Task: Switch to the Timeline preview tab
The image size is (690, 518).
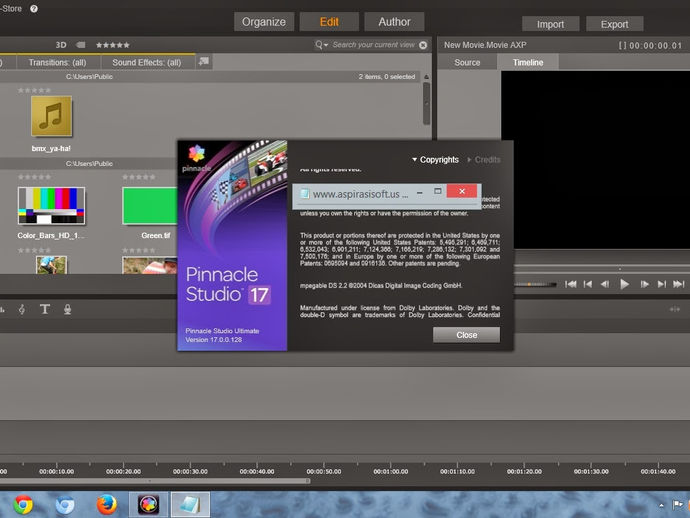Action: tap(528, 62)
